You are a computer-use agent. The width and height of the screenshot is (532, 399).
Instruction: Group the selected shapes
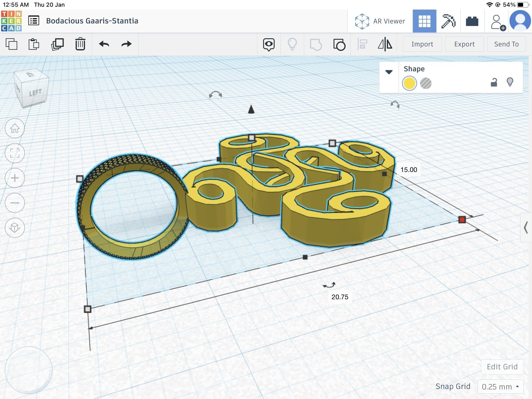(x=316, y=44)
